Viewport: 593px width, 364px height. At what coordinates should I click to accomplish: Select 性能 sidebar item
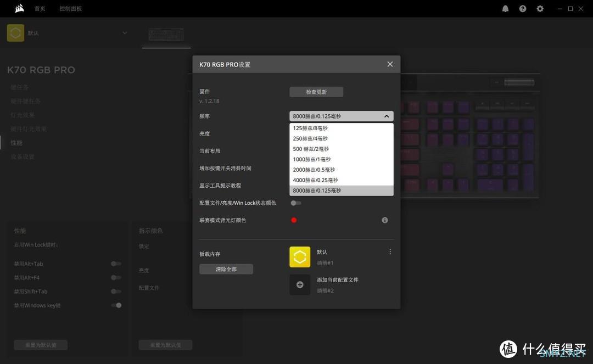(x=16, y=143)
